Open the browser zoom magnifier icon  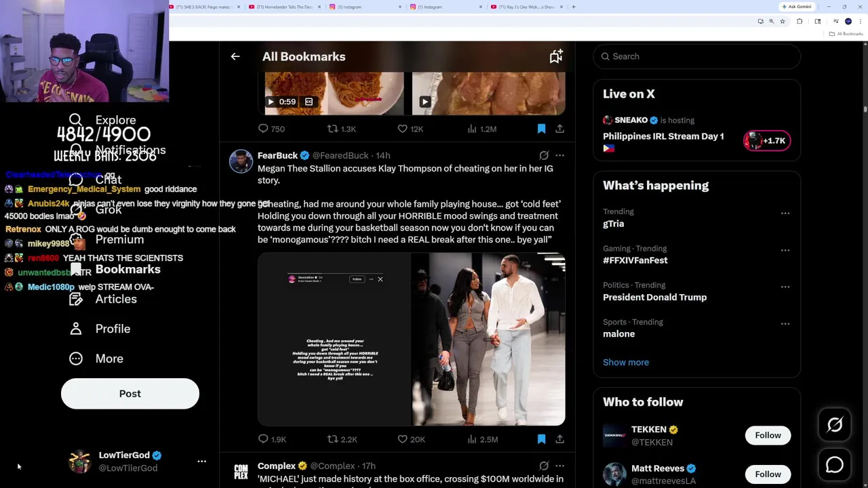771,22
